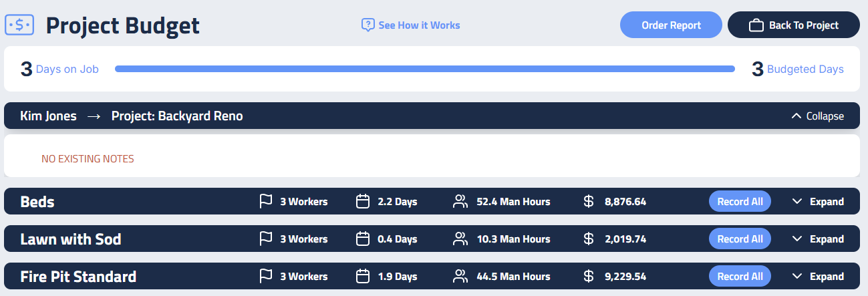Expand the Beds budget section

click(817, 201)
